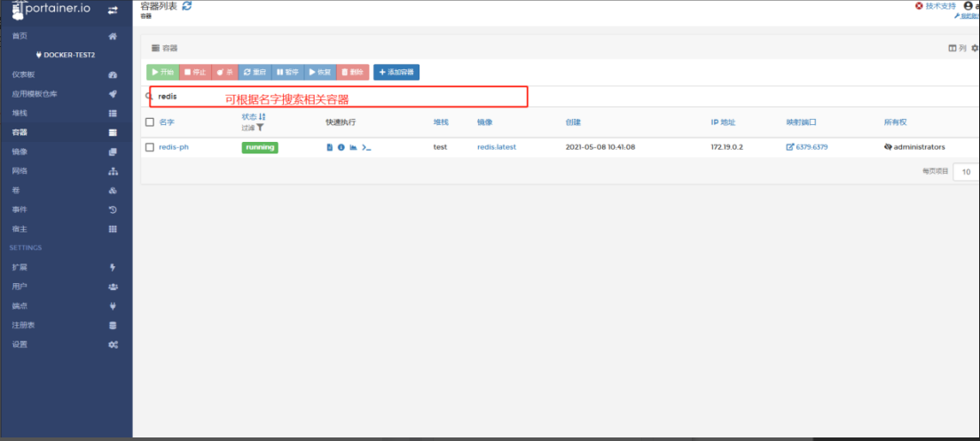Sort by the 状态 column header
This screenshot has height=441, width=980.
point(254,117)
